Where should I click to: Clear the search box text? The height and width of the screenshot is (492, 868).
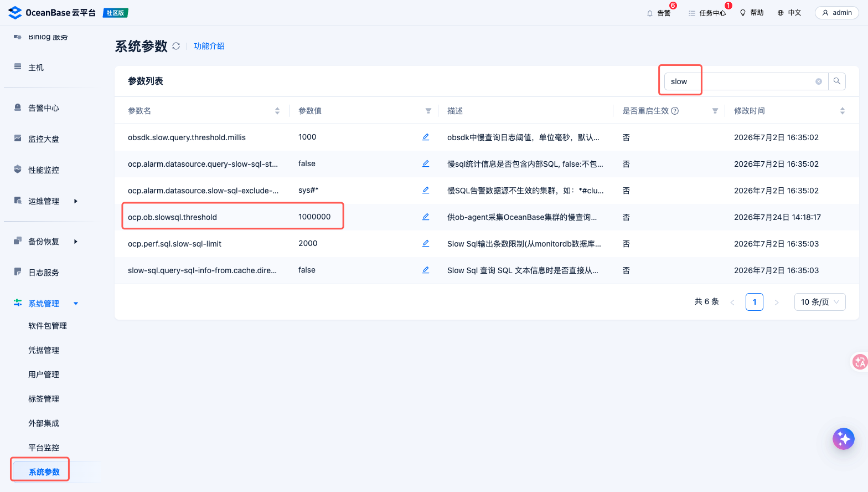pyautogui.click(x=819, y=81)
